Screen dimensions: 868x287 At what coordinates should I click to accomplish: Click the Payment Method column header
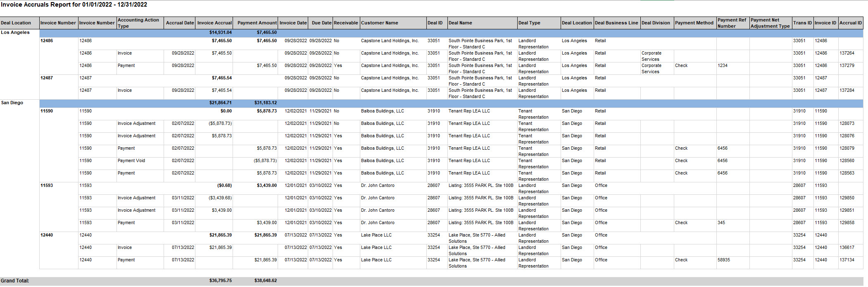[695, 23]
